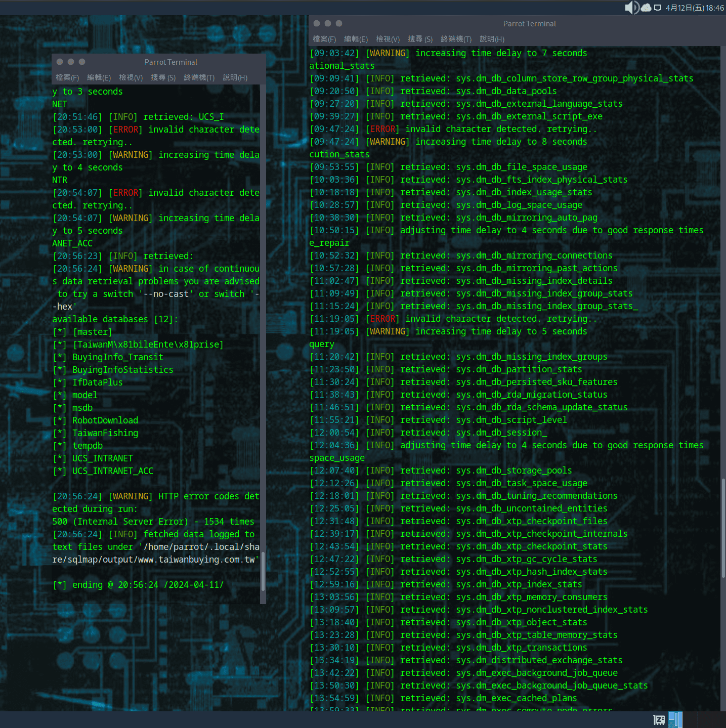The height and width of the screenshot is (728, 726).
Task: Open 終端機(T) menu in left terminal
Action: coord(199,77)
